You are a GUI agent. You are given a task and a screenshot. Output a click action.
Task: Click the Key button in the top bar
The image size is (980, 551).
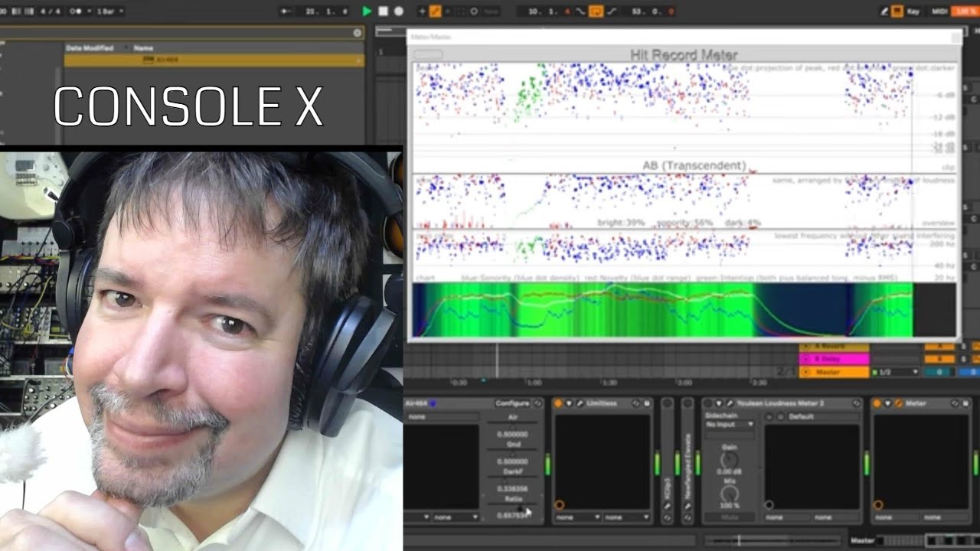[913, 11]
